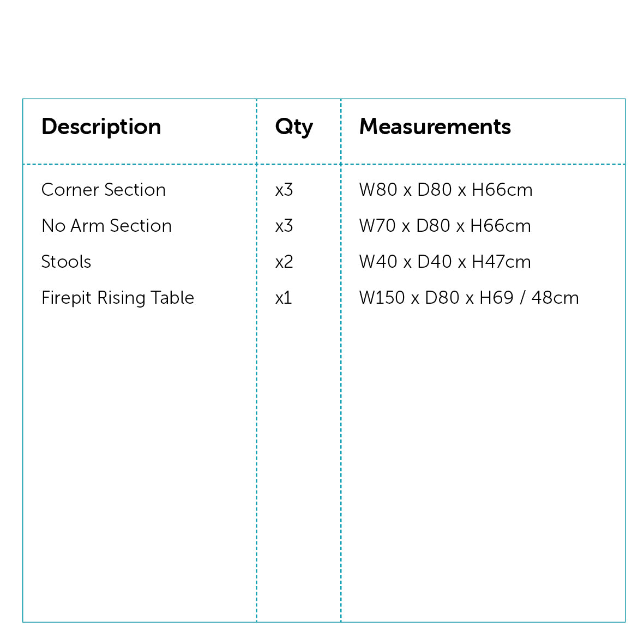Screen dimensions: 644x644
Task: Click the Measurements column header
Action: pyautogui.click(x=435, y=127)
